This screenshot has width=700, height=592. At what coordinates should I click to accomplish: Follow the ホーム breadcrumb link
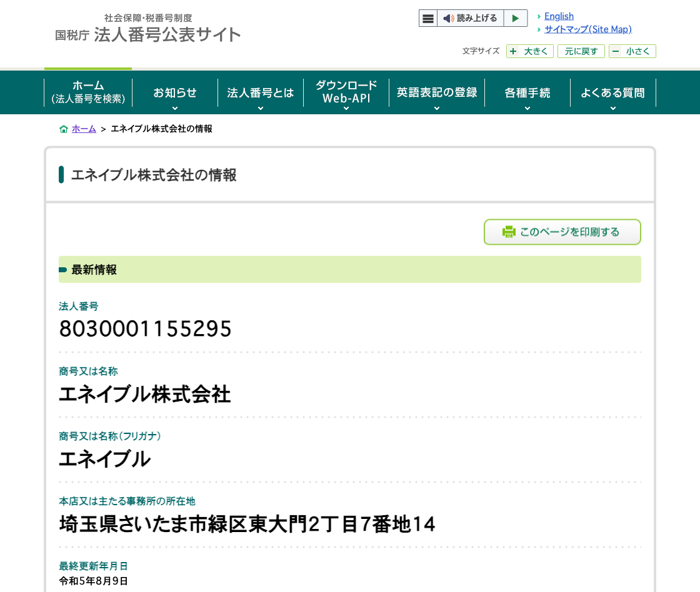84,129
